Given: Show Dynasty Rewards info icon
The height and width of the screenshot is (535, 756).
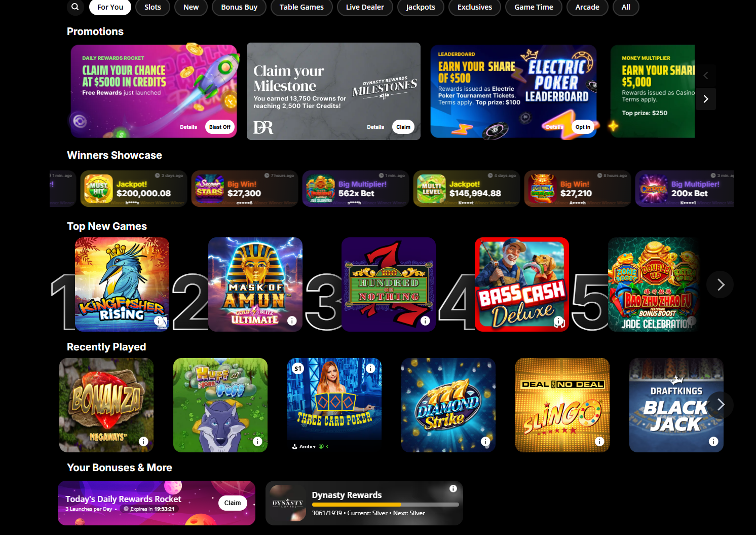Looking at the screenshot, I should [x=453, y=488].
